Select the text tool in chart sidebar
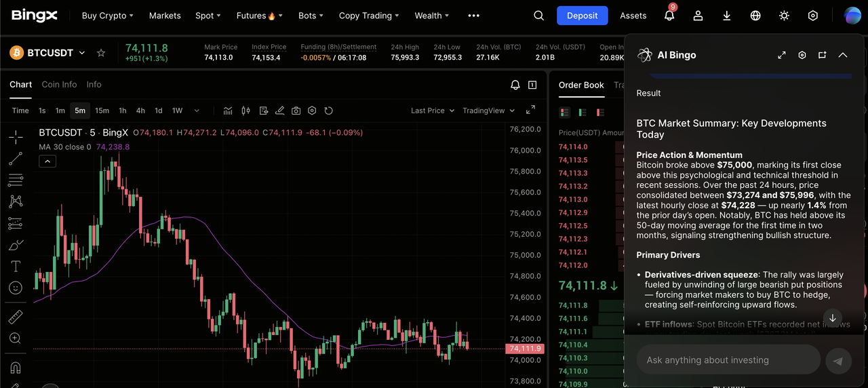The height and width of the screenshot is (388, 868). coord(16,266)
